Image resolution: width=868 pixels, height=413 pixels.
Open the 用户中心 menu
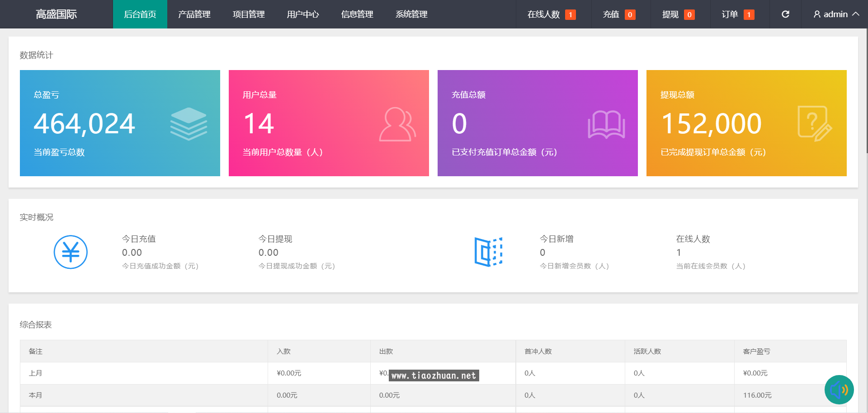pyautogui.click(x=303, y=14)
